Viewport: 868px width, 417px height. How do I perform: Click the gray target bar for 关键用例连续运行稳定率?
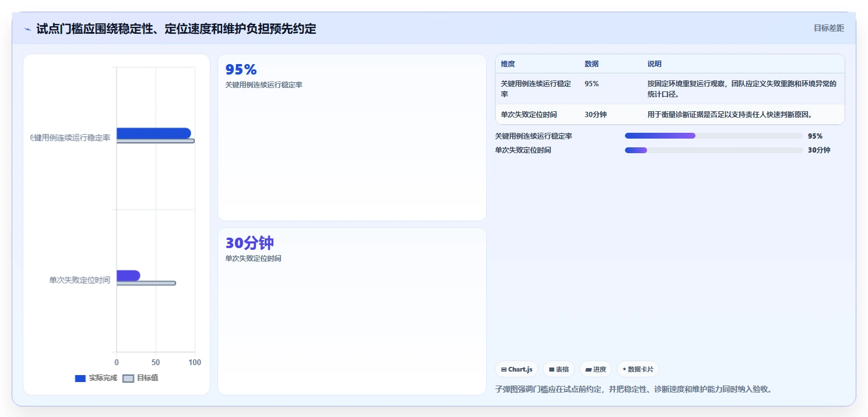tap(156, 141)
